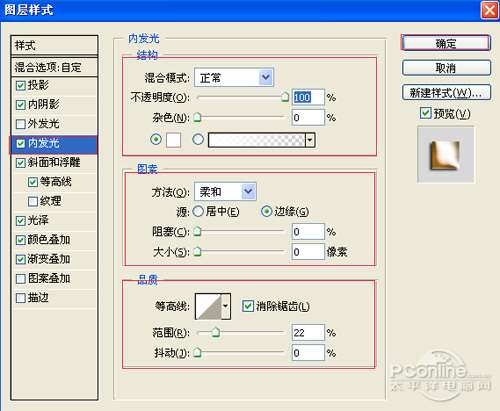Click the gradient preview bar
This screenshot has height=411, width=500.
[x=257, y=140]
